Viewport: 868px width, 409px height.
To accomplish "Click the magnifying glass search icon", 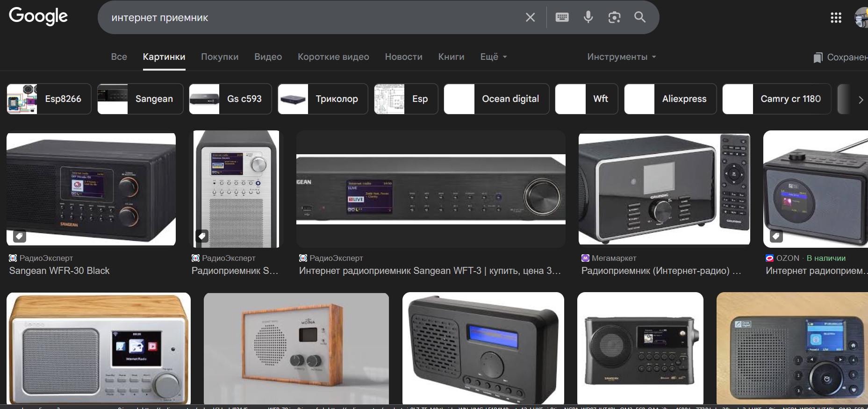I will click(640, 17).
